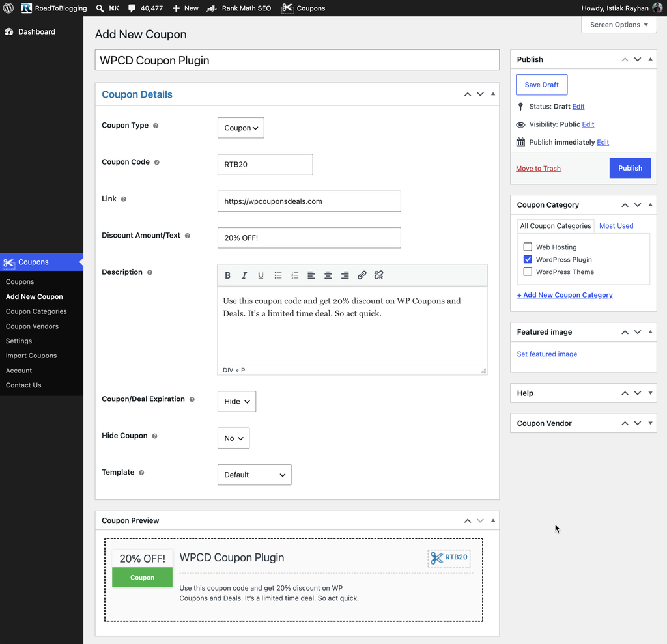Apply Italic formatting in description editor
Viewport: 667px width, 644px height.
244,275
